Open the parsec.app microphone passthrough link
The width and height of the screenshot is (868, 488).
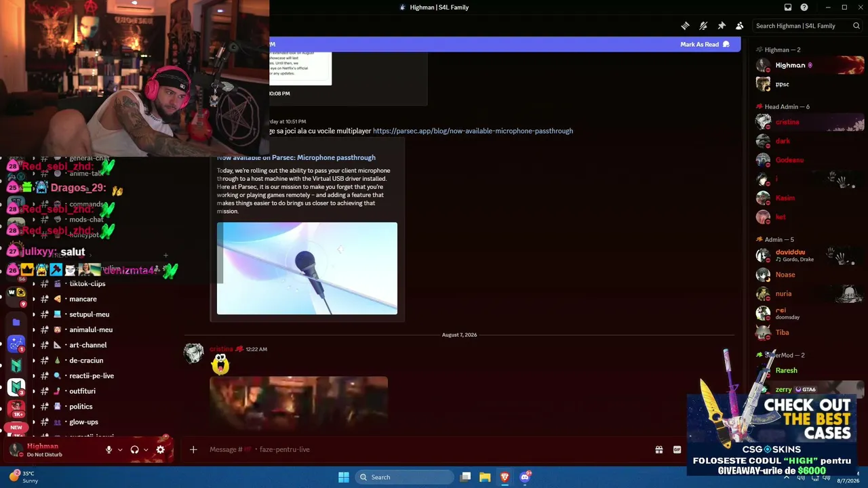click(473, 131)
